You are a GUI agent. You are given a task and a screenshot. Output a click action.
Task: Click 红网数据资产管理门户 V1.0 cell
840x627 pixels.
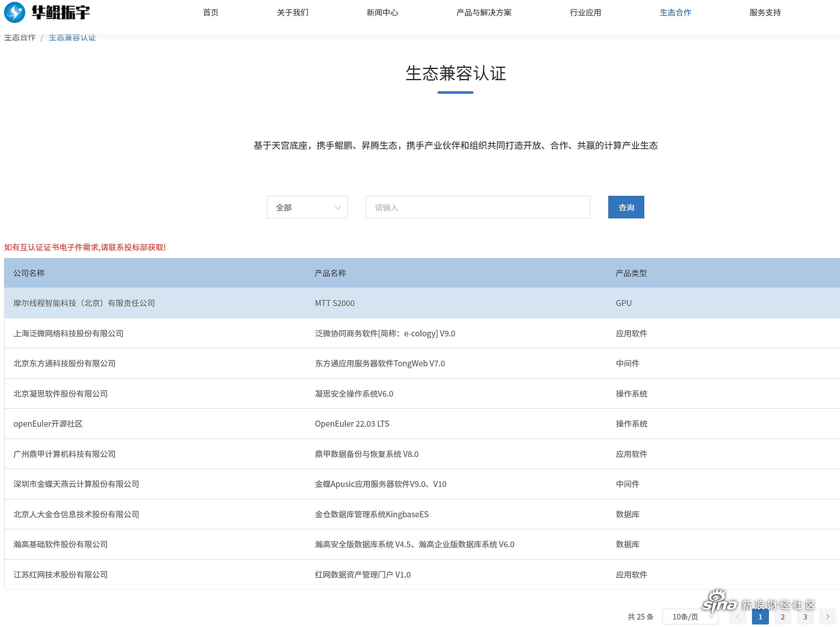363,575
